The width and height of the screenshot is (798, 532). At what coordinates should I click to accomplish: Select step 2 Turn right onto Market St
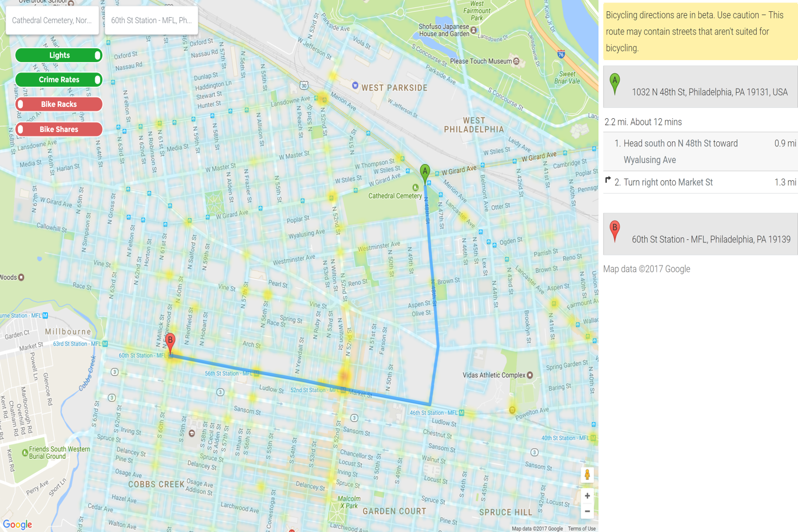click(701, 182)
